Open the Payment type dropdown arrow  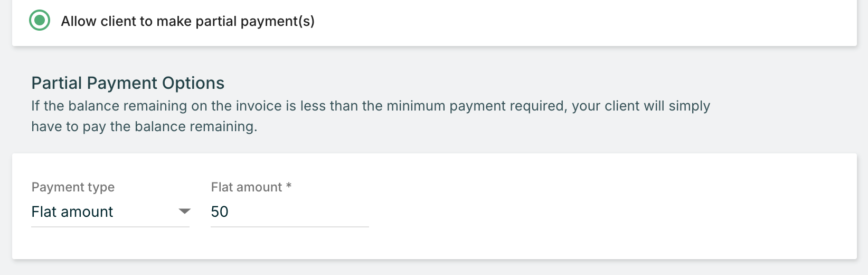pos(184,212)
